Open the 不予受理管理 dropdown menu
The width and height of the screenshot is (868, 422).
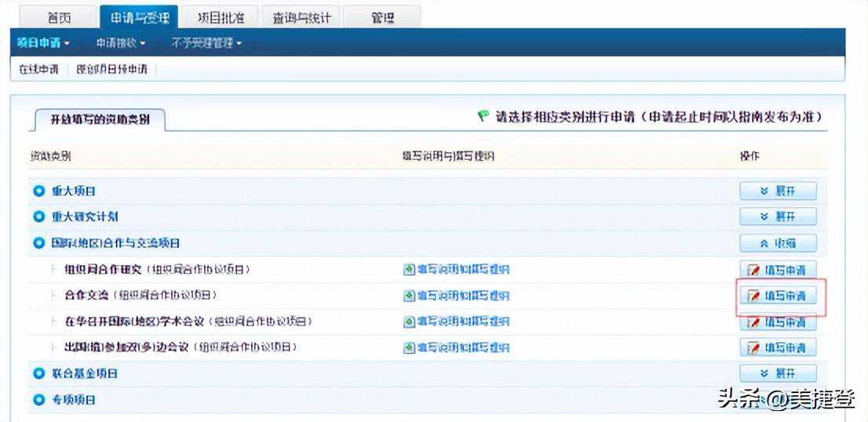pyautogui.click(x=207, y=42)
